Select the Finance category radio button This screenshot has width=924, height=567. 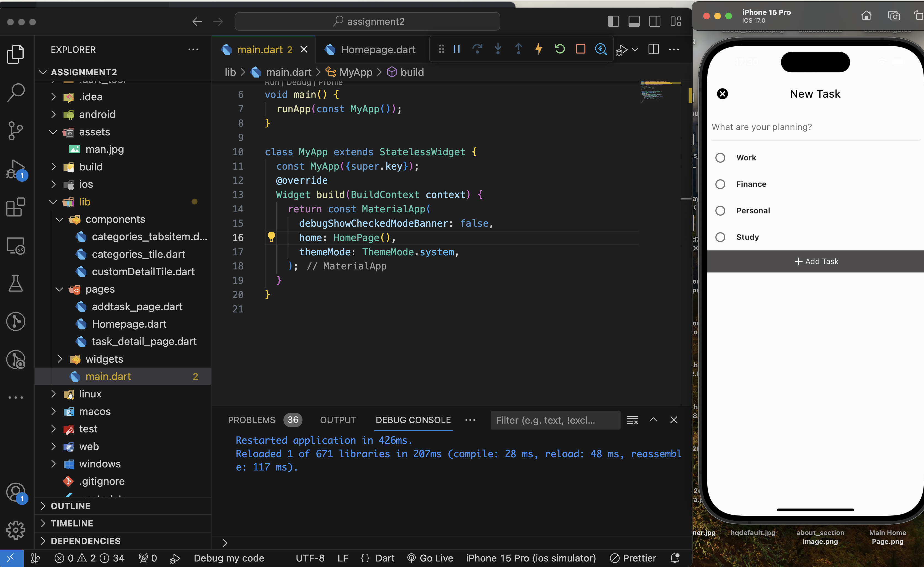pos(720,184)
